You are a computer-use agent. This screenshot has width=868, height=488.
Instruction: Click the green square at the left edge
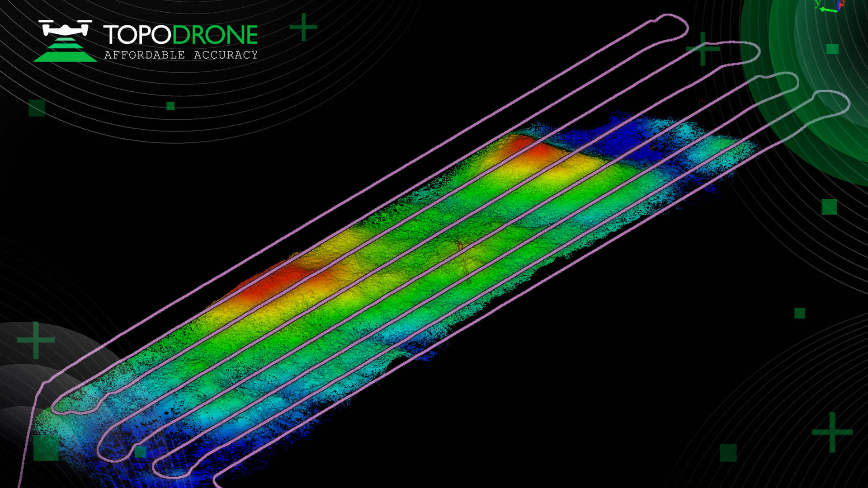click(37, 108)
